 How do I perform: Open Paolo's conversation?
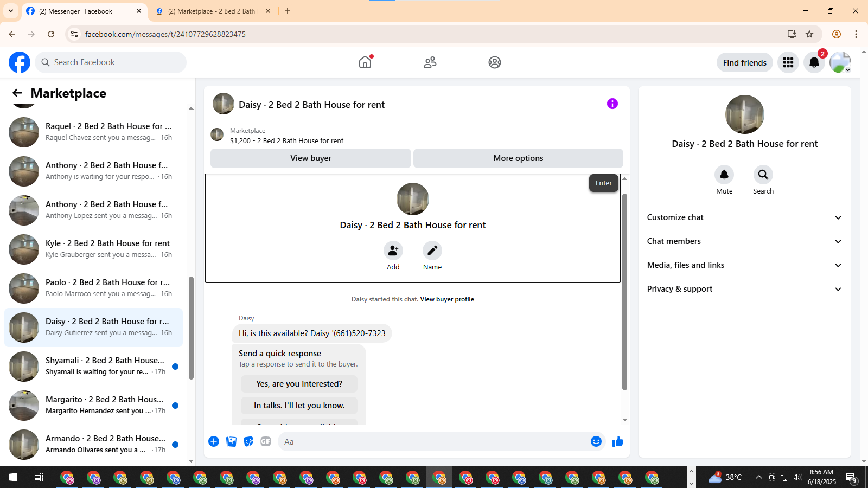(93, 288)
